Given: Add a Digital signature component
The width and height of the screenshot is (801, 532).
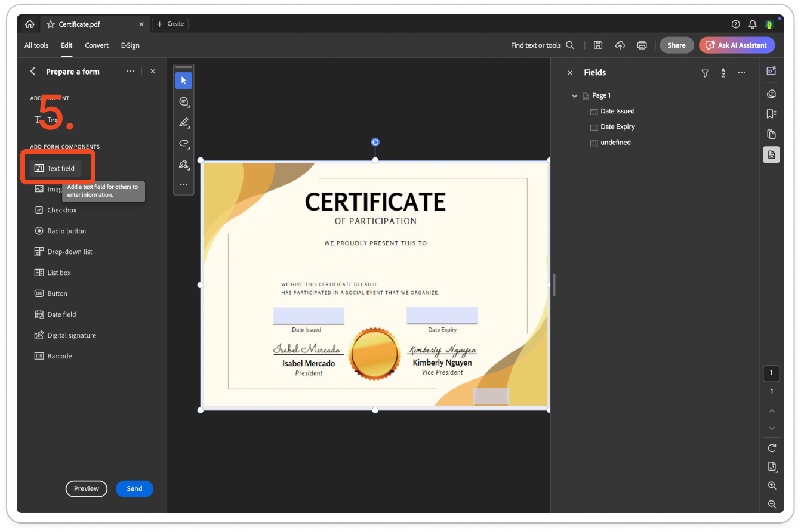Looking at the screenshot, I should [x=65, y=335].
